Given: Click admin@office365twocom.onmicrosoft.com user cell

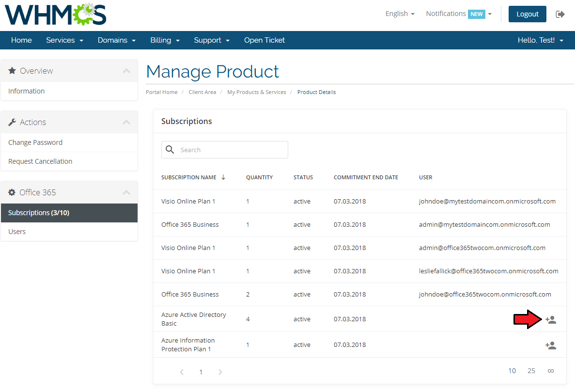Looking at the screenshot, I should (x=482, y=248).
